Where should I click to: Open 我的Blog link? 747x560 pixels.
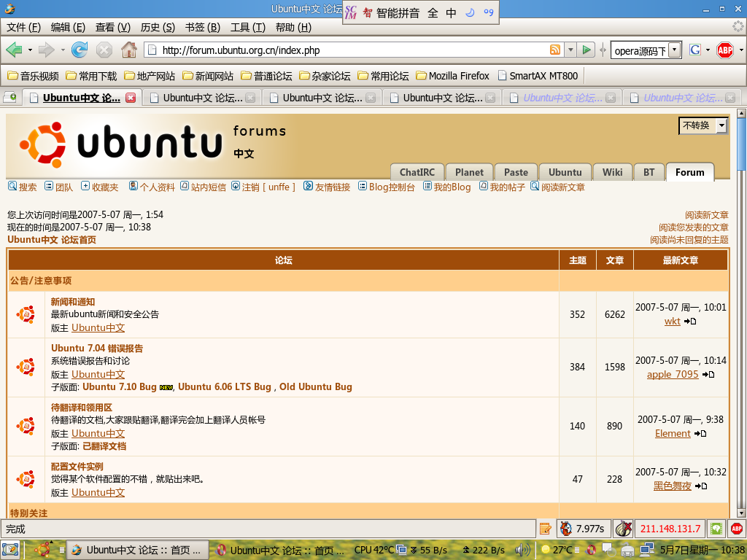[x=447, y=187]
